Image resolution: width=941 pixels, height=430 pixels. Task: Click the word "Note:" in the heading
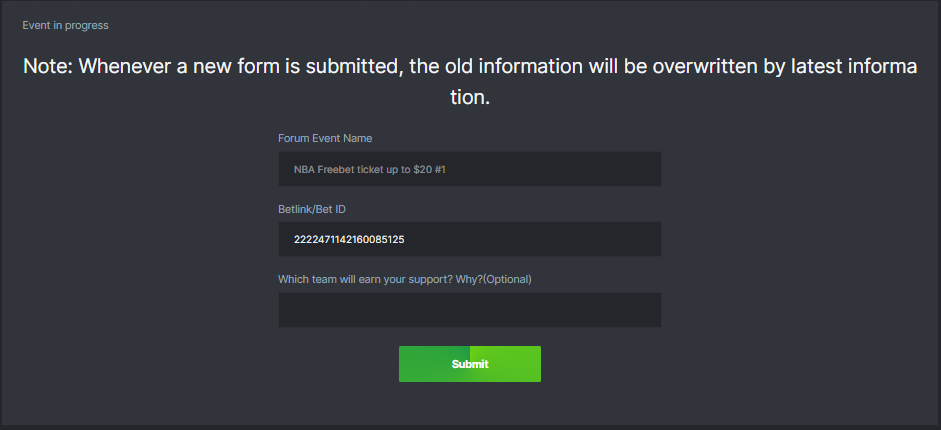tap(48, 67)
